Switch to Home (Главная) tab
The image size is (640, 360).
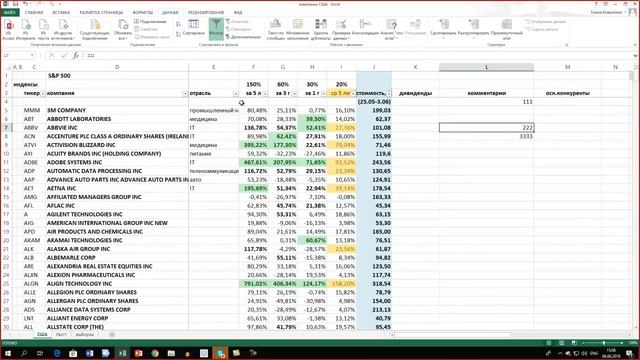34,13
